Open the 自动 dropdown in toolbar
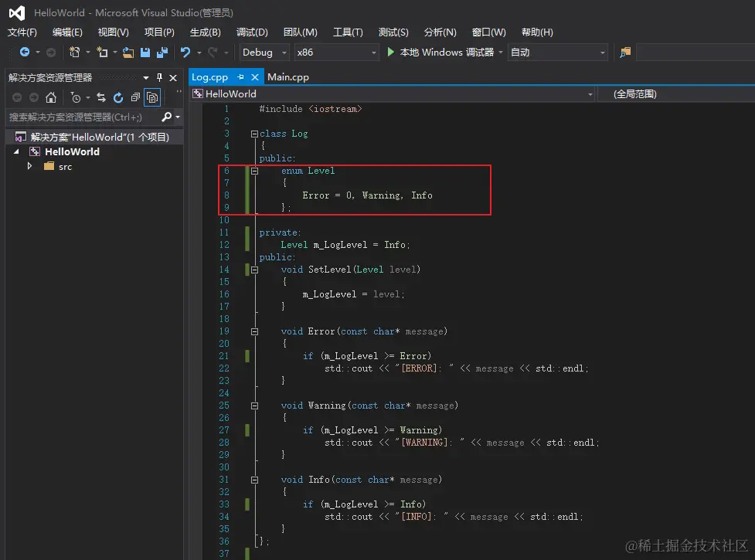 pyautogui.click(x=602, y=53)
